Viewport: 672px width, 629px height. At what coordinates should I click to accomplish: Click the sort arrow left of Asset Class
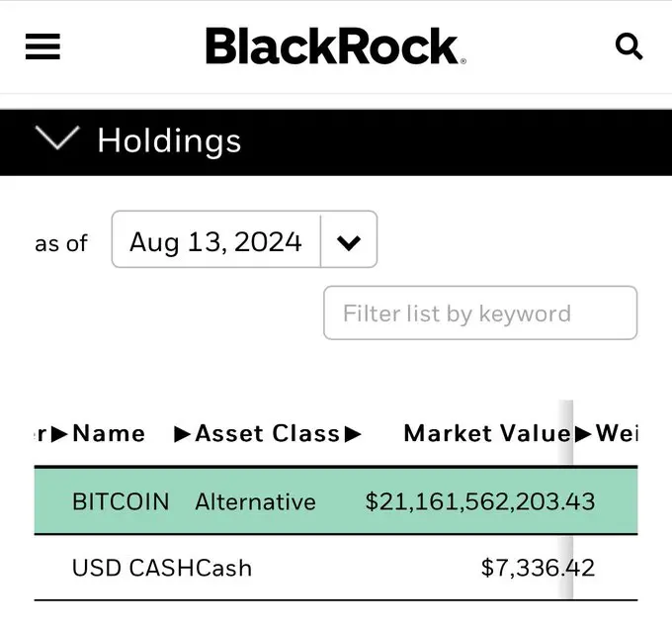183,433
